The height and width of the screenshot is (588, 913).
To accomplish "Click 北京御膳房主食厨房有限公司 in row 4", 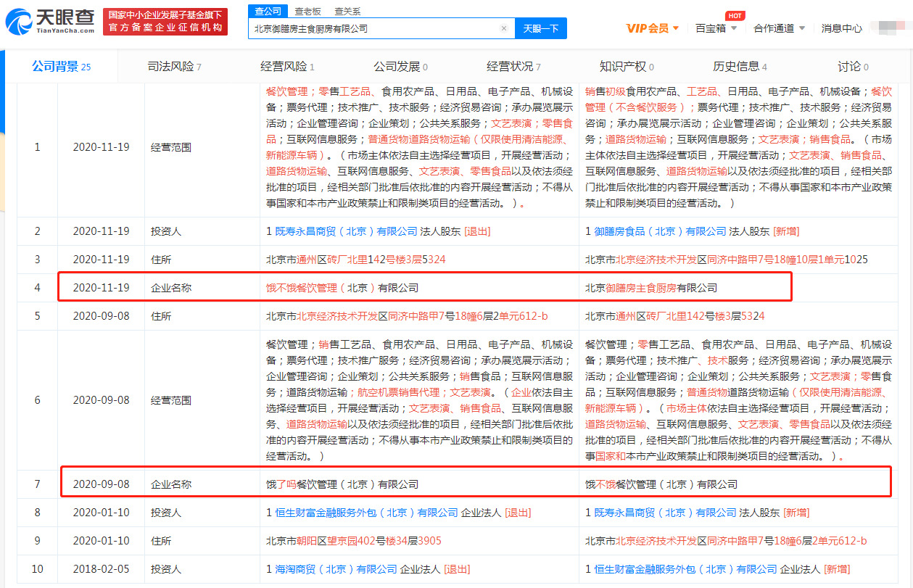I will click(x=651, y=288).
